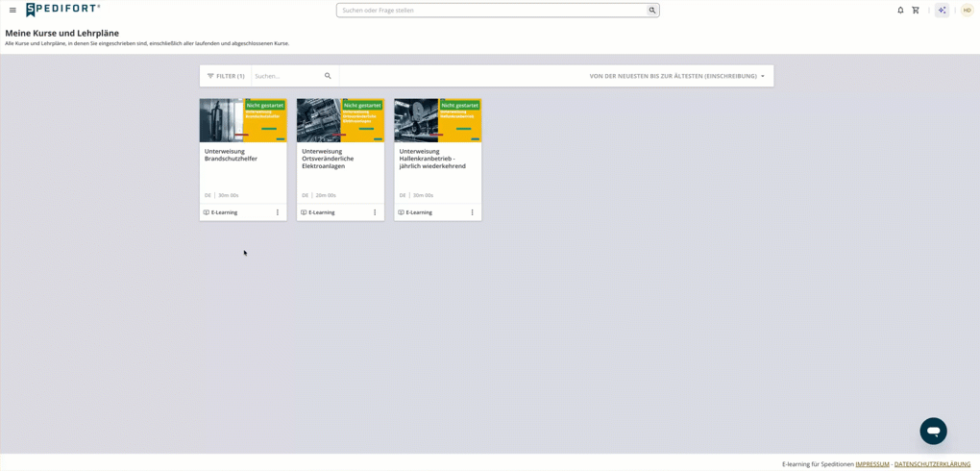Click the Brandschutzhelfer course thumbnail
Image resolution: width=980 pixels, height=471 pixels.
pyautogui.click(x=243, y=120)
